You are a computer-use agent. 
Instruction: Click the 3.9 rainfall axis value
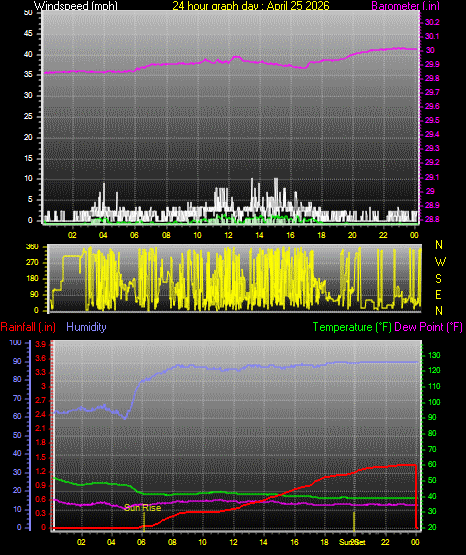(x=41, y=344)
